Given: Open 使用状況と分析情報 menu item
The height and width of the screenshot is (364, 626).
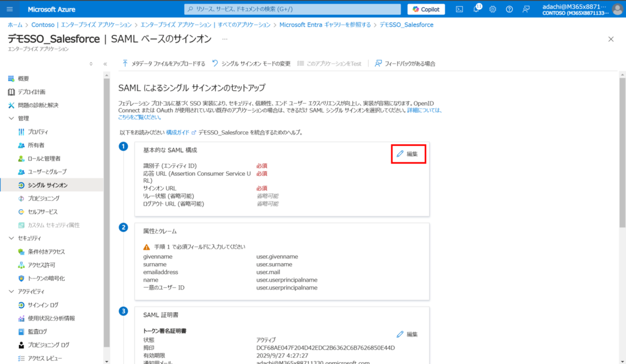Looking at the screenshot, I should coord(52,318).
